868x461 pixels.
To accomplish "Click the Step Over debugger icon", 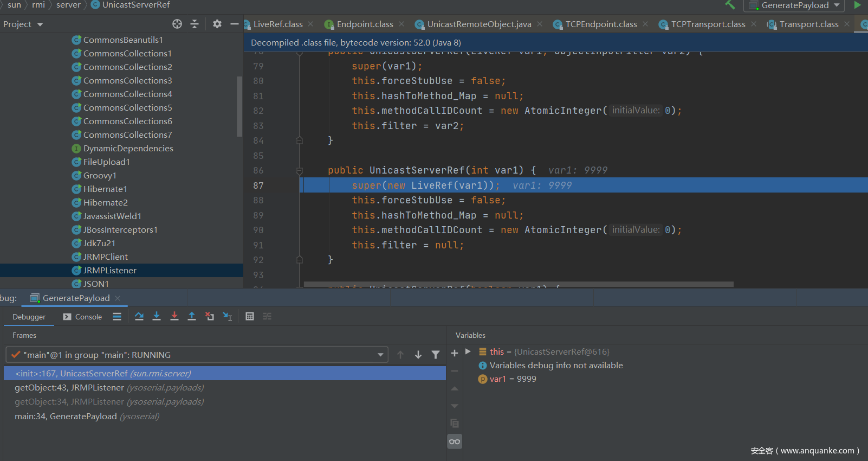I will coord(139,316).
